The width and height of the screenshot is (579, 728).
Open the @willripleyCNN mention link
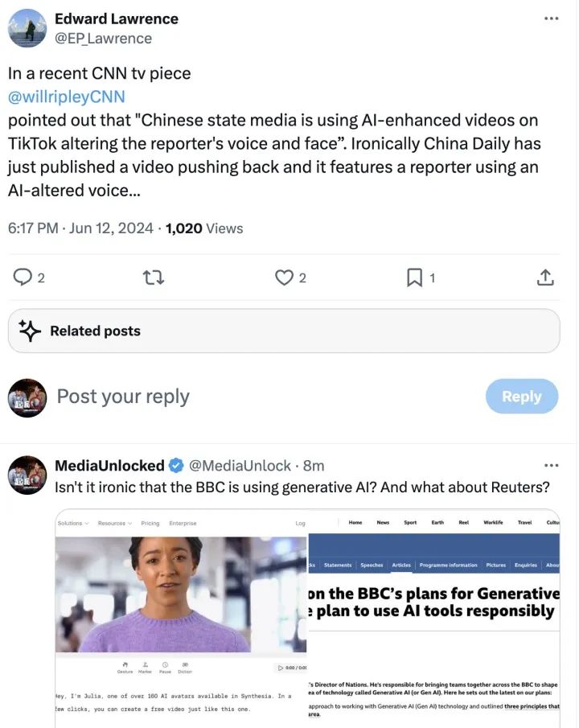67,97
